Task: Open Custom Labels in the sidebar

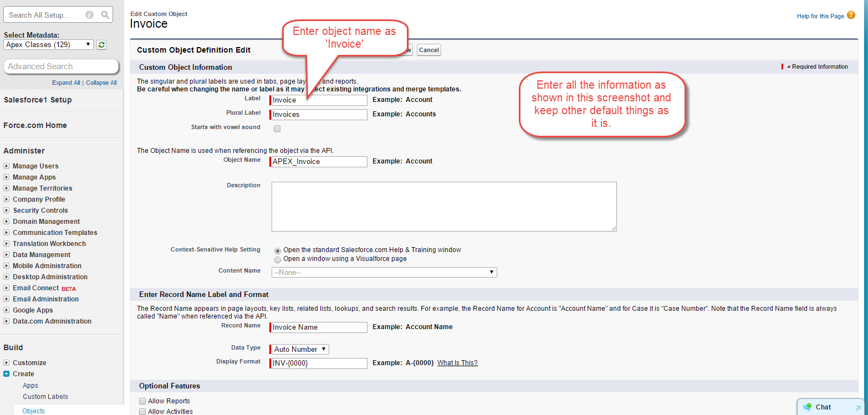Action: pos(45,397)
